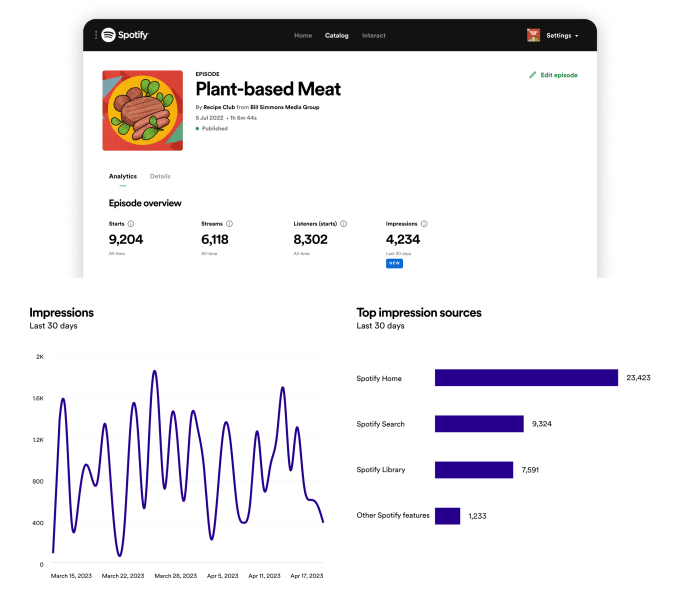Show info icon for Listeners (starts)

click(343, 224)
